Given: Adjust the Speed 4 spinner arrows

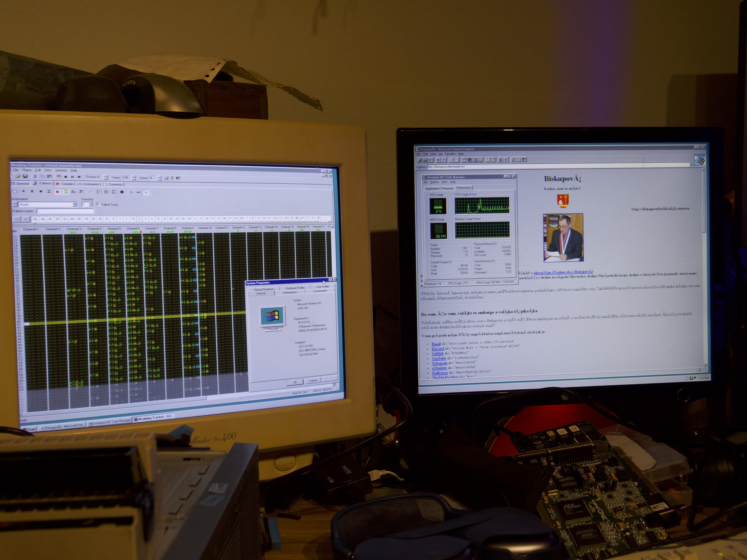Looking at the screenshot, I should [x=159, y=178].
